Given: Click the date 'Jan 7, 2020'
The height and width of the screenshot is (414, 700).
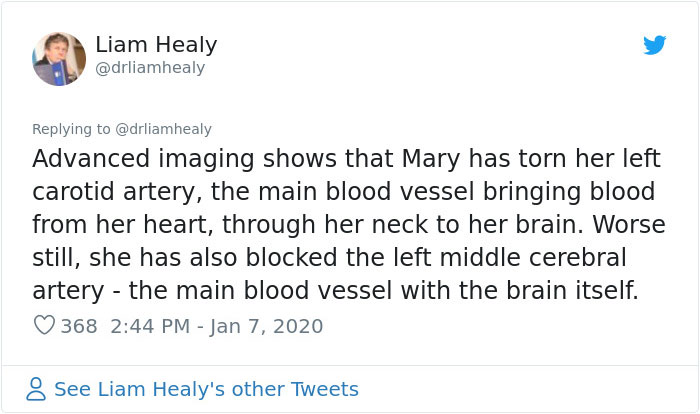Looking at the screenshot, I should (x=266, y=326).
